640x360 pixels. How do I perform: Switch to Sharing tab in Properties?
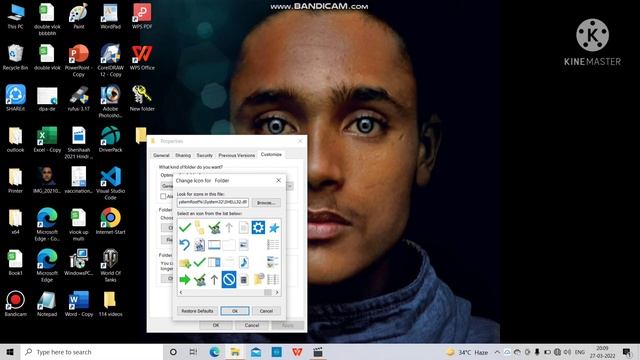click(183, 155)
